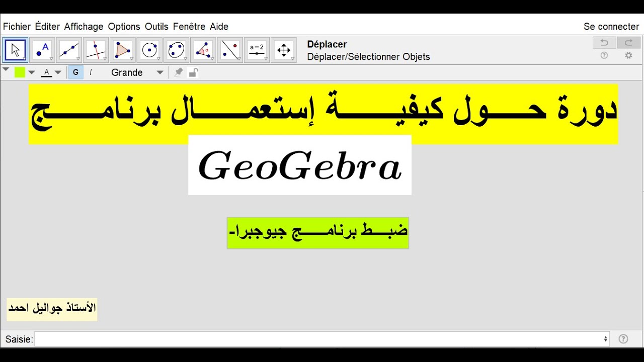Screen dimensions: 644x362
Task: Open the background color dropdown arrow
Action: 32,72
